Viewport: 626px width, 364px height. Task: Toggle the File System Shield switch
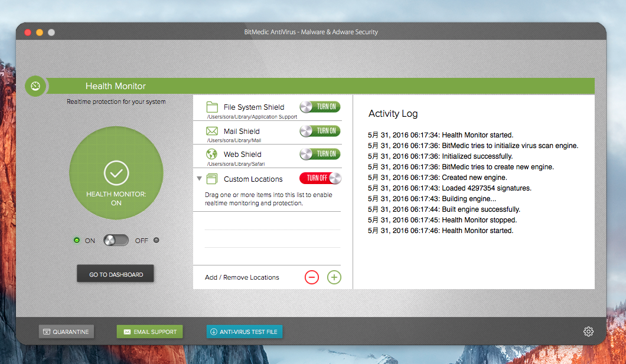pyautogui.click(x=320, y=107)
